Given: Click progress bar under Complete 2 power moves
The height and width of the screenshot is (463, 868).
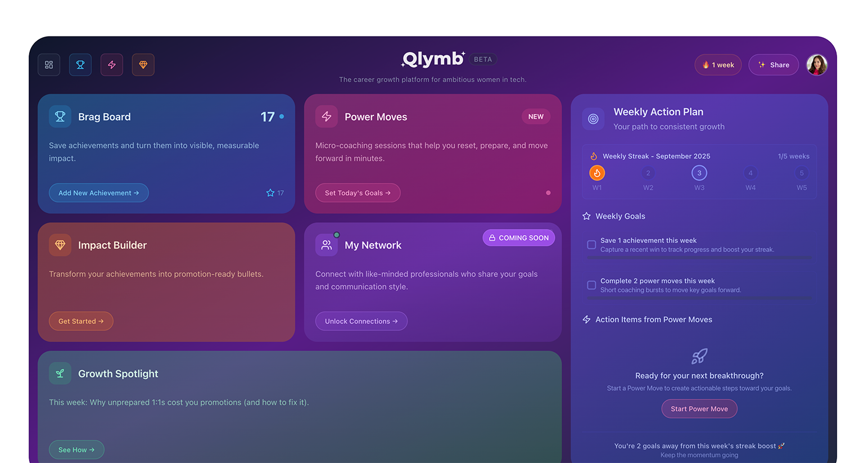Looking at the screenshot, I should click(x=699, y=298).
